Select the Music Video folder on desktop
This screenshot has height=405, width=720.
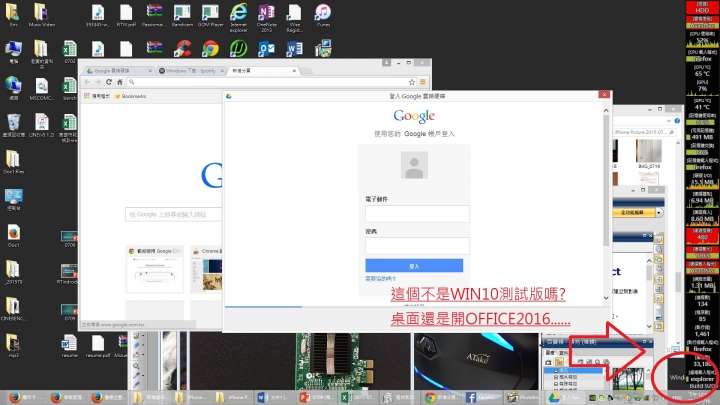(41, 16)
